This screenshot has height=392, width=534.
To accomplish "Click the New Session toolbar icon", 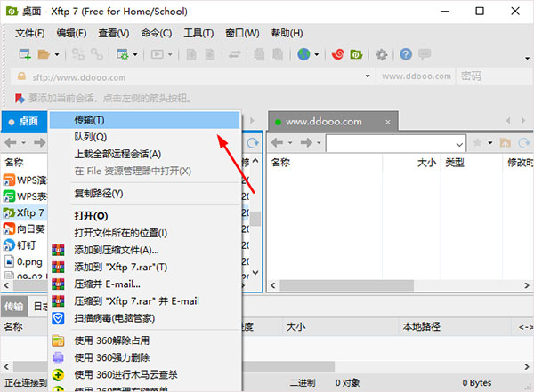I will (x=25, y=54).
